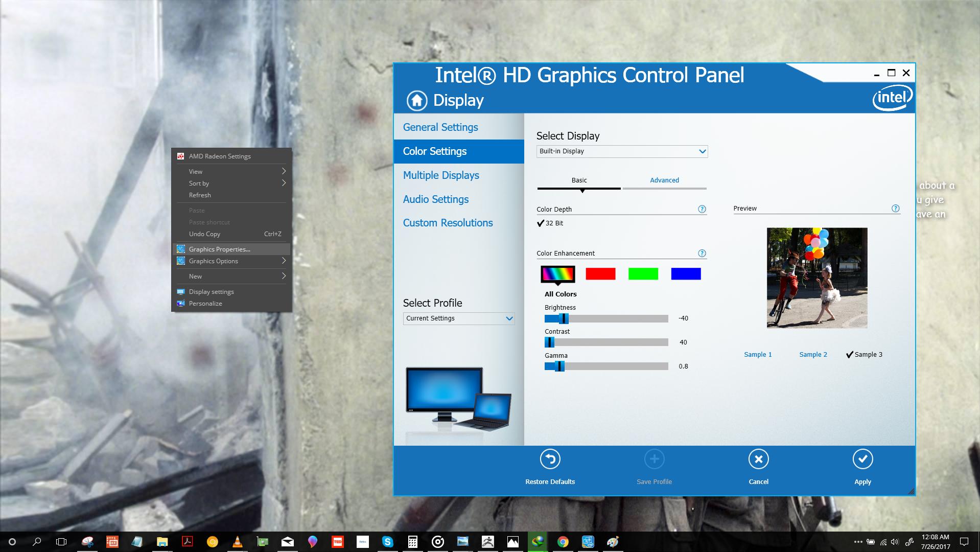
Task: Click the Restore Defaults icon
Action: coord(550,459)
